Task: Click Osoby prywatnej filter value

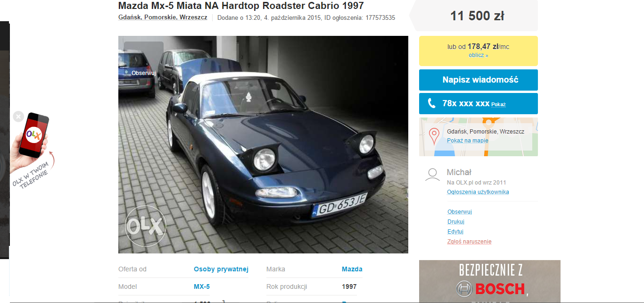Action: tap(221, 269)
